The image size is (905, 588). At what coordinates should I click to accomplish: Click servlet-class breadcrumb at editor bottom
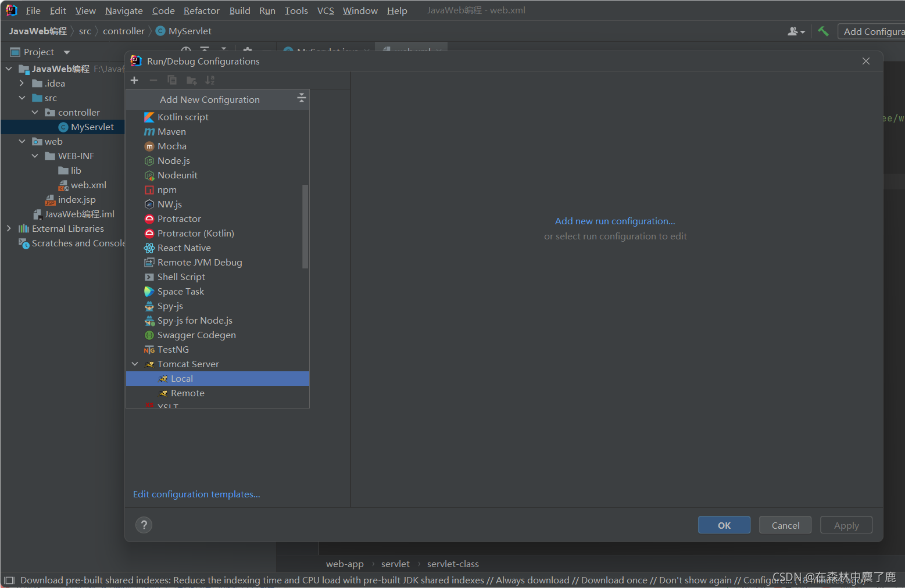pos(453,564)
